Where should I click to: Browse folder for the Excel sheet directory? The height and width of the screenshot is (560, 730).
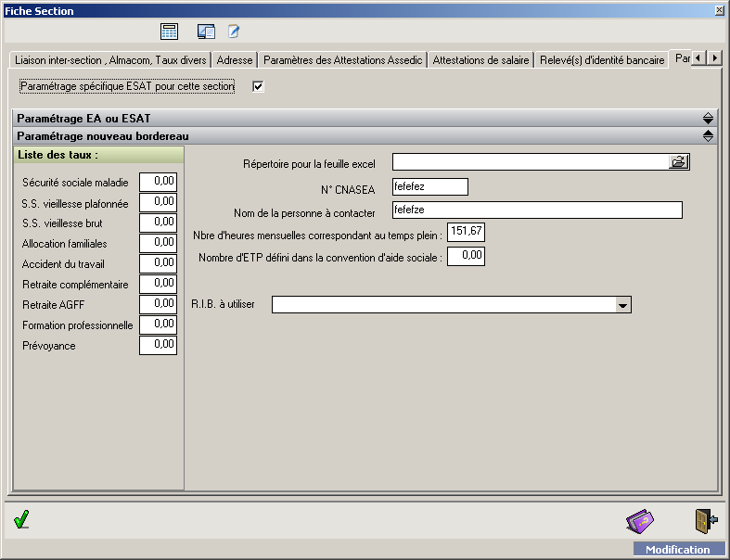click(679, 162)
